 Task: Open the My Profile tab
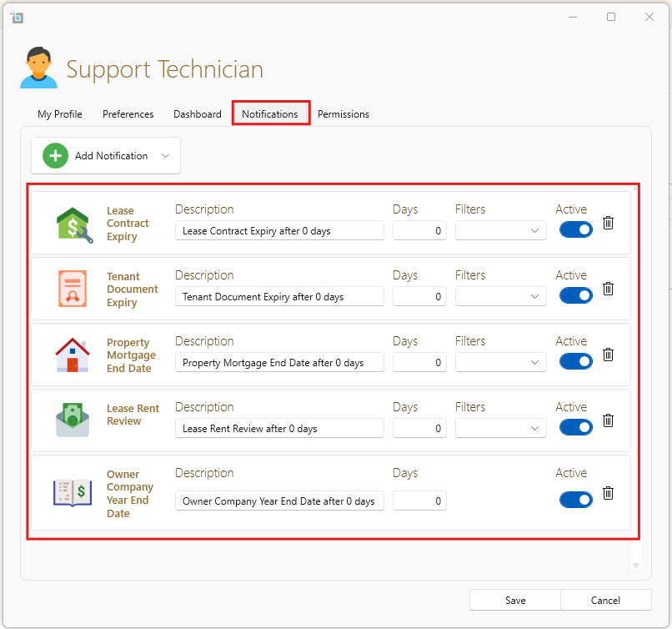tap(60, 114)
